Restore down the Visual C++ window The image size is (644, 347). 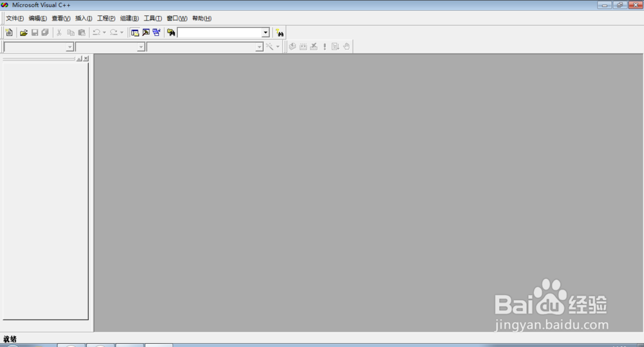click(x=620, y=5)
